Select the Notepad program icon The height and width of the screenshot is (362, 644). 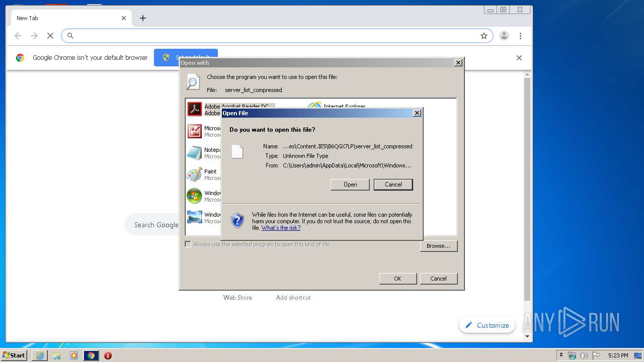pos(195,153)
